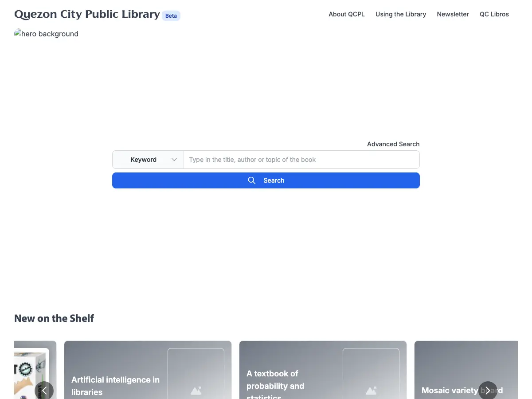
Task: Show the next carousel slide
Action: pyautogui.click(x=488, y=391)
